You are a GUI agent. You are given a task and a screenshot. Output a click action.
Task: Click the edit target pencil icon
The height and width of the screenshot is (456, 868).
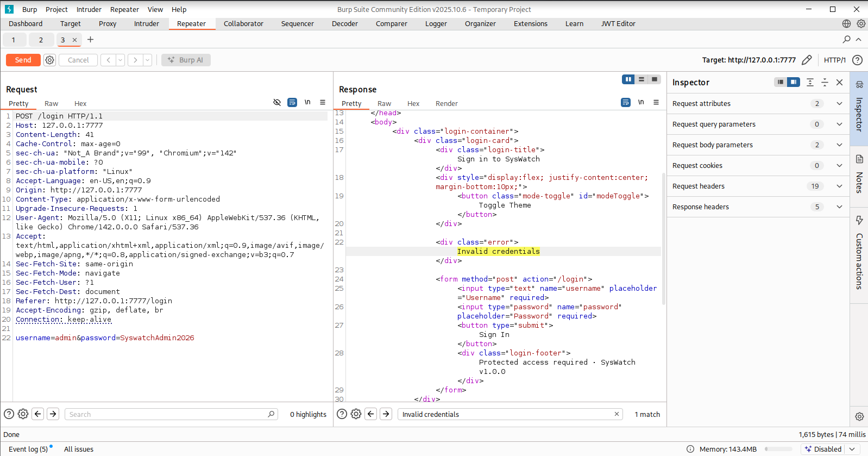tap(807, 60)
